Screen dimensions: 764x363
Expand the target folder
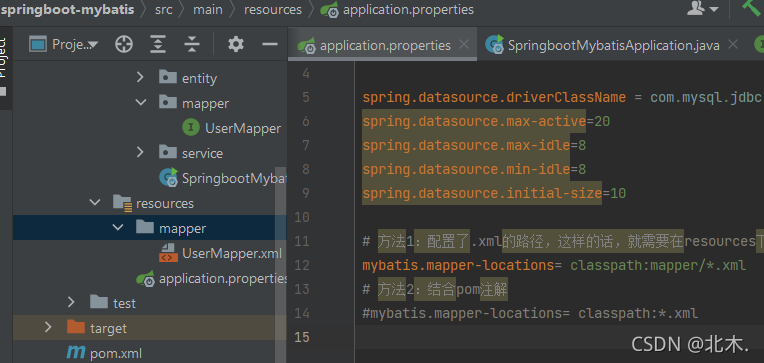[48, 327]
